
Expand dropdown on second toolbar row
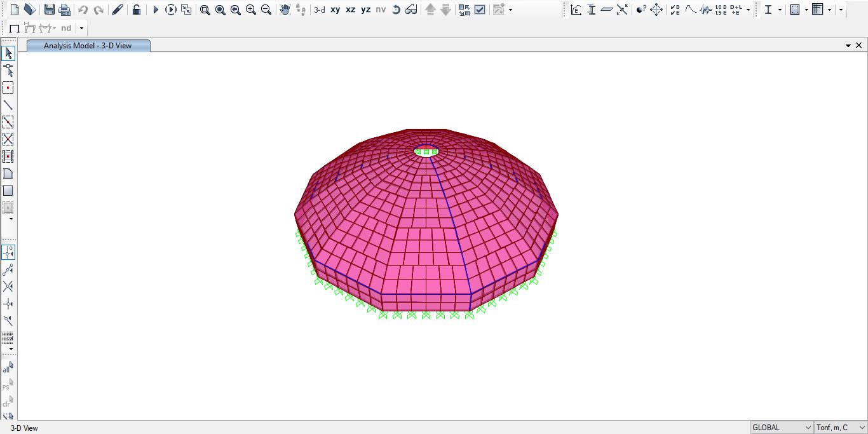coord(81,28)
